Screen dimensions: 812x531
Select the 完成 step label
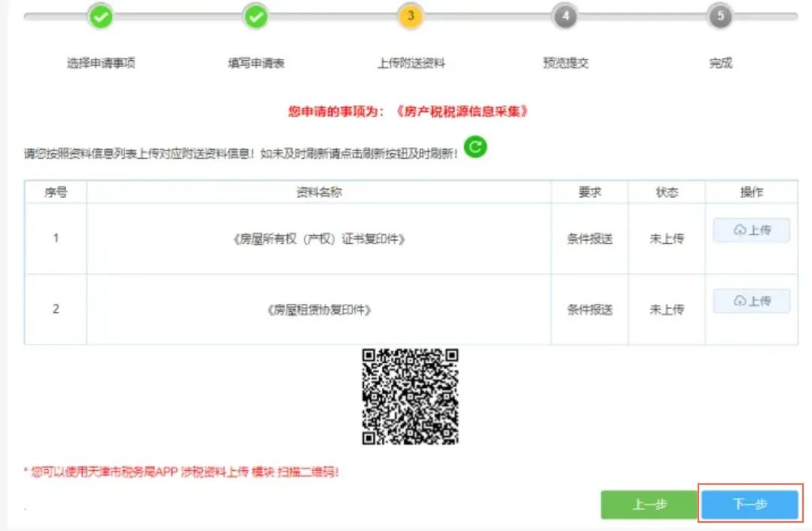pos(720,63)
